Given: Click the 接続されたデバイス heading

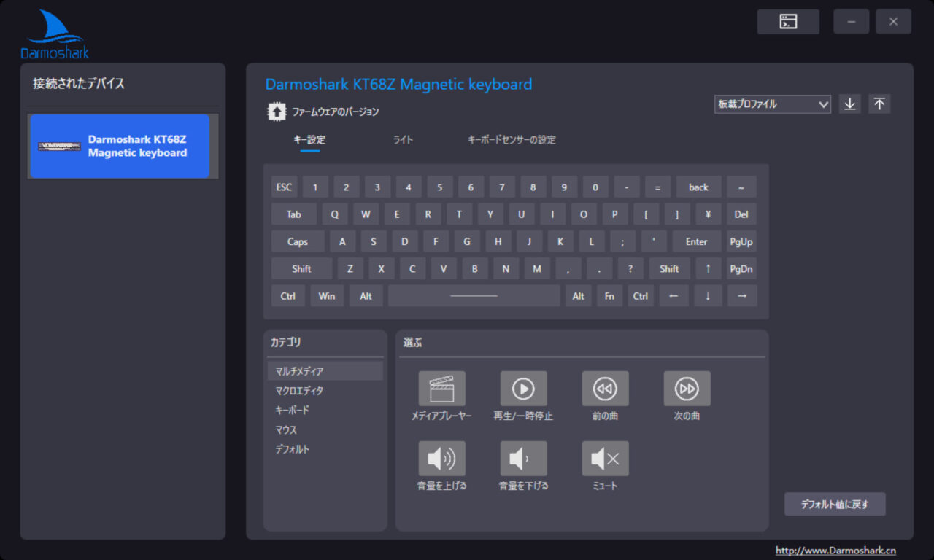Looking at the screenshot, I should [x=79, y=84].
